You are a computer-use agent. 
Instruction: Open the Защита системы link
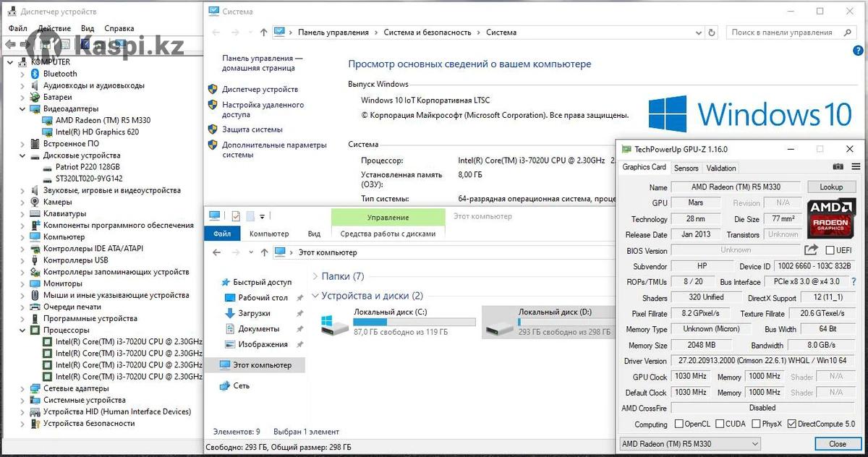coord(252,129)
